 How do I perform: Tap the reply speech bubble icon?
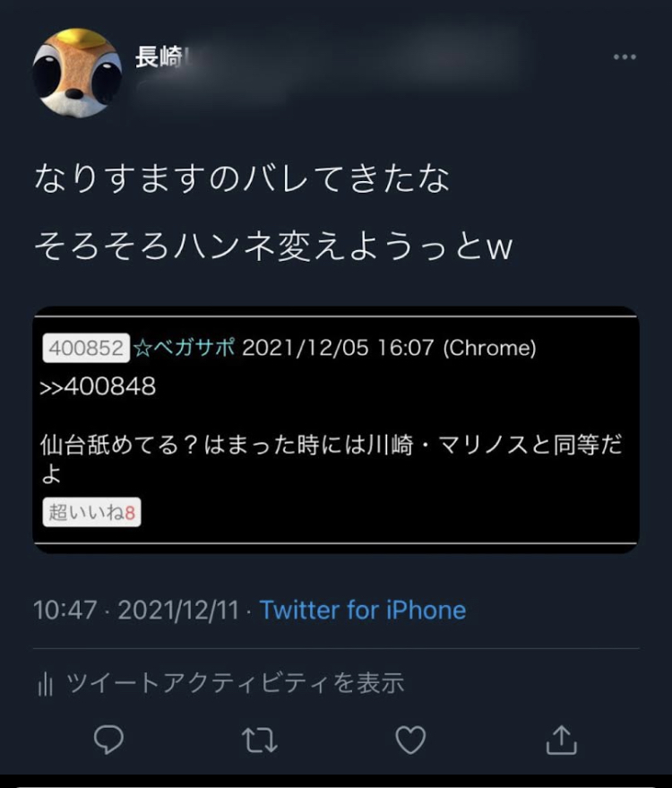point(108,740)
